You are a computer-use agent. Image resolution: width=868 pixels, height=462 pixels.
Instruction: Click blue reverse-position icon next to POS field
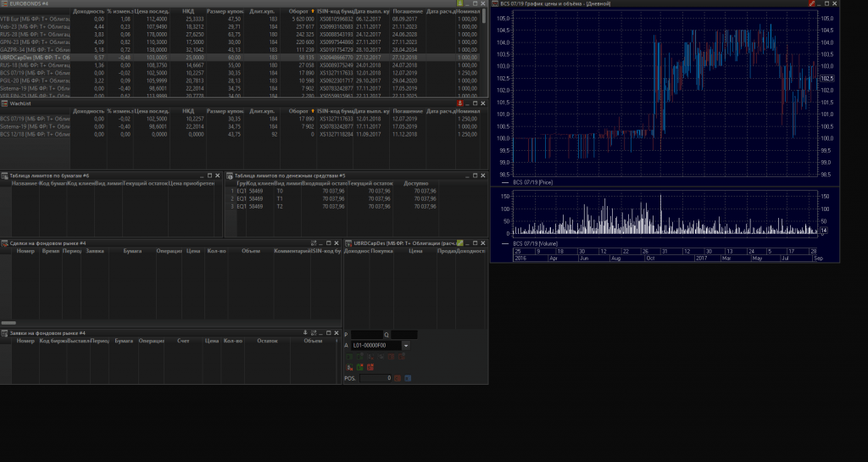(408, 378)
